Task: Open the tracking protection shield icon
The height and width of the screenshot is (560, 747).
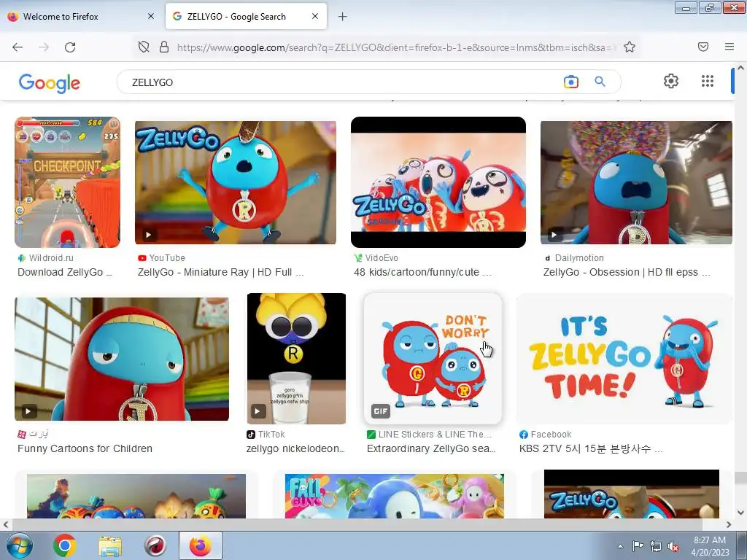Action: 144,47
